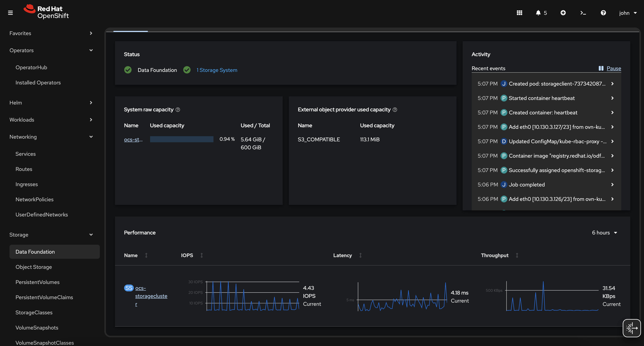Click the used capacity bar at 0.94 %
644x346 pixels.
coord(182,139)
